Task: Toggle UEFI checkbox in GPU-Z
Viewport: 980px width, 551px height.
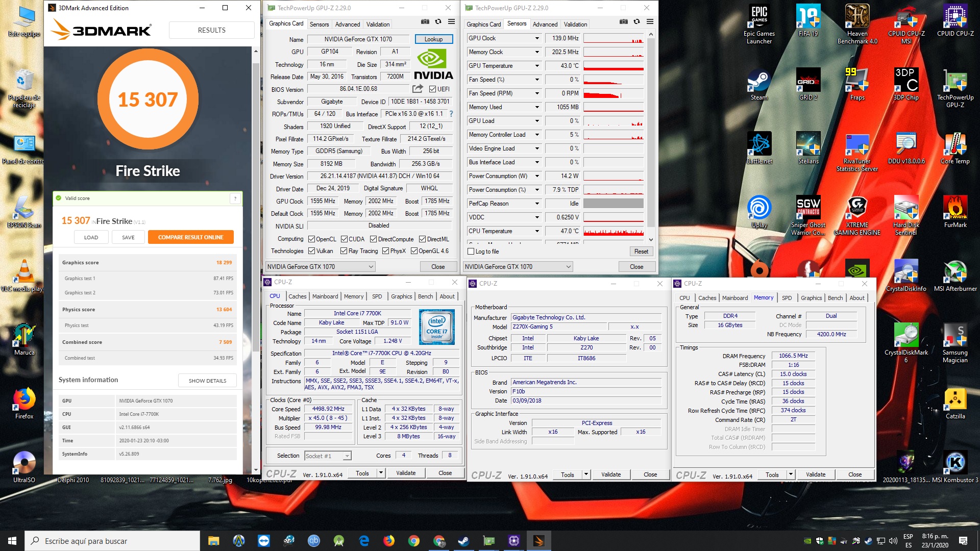Action: (432, 89)
